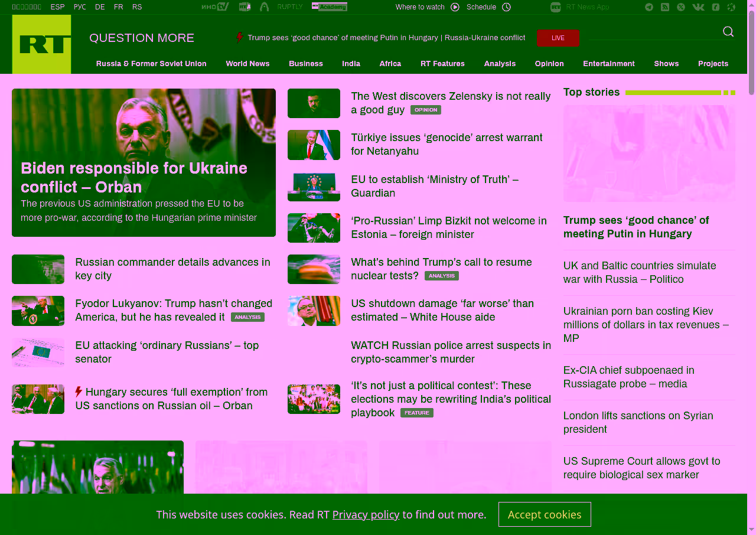Select Russia & Former Soviet Union menu
Image resolution: width=756 pixels, height=535 pixels.
point(151,64)
